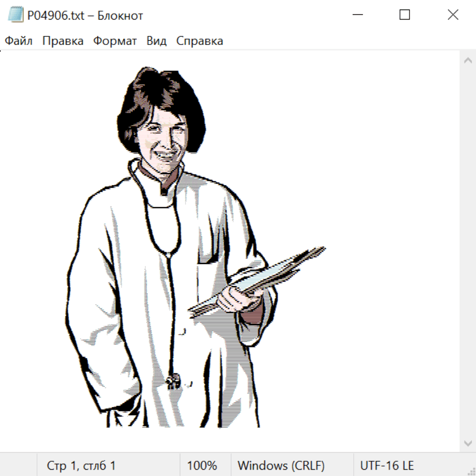Click the scroll down arrow
The height and width of the screenshot is (476, 476).
(468, 443)
